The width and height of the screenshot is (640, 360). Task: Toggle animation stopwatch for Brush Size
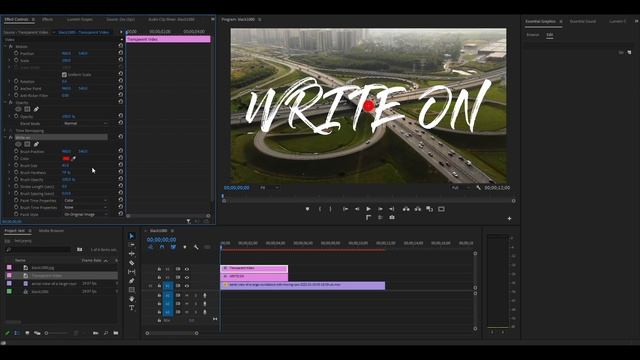click(x=16, y=165)
